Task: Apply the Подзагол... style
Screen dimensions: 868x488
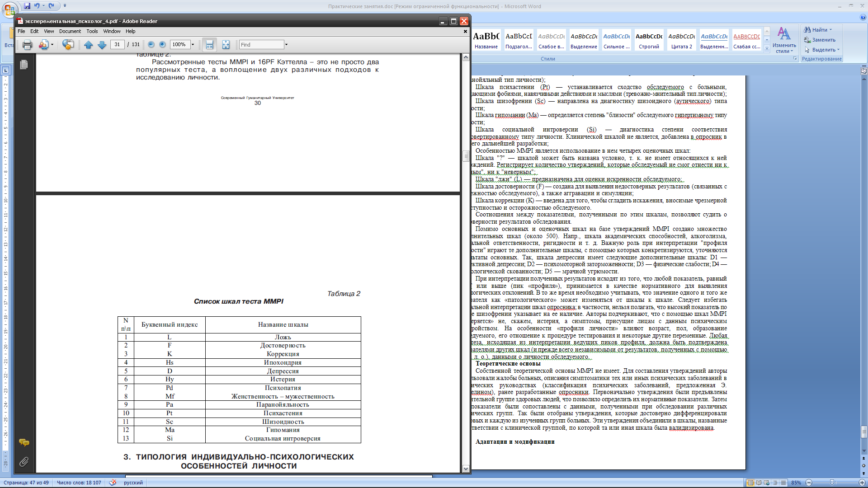Action: (x=519, y=41)
